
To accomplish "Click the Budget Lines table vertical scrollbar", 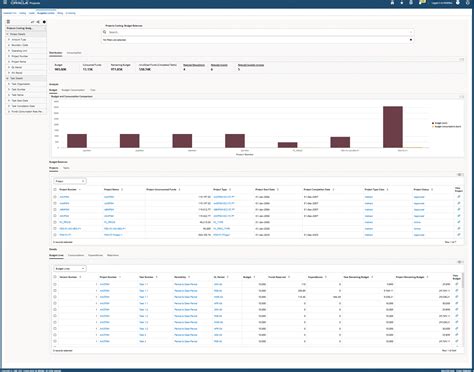I will click(463, 280).
